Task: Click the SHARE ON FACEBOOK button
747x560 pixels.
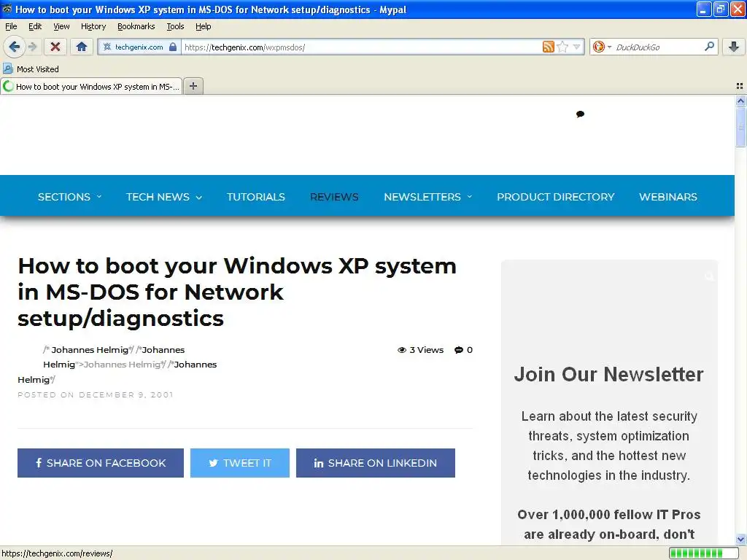Action: 101,463
